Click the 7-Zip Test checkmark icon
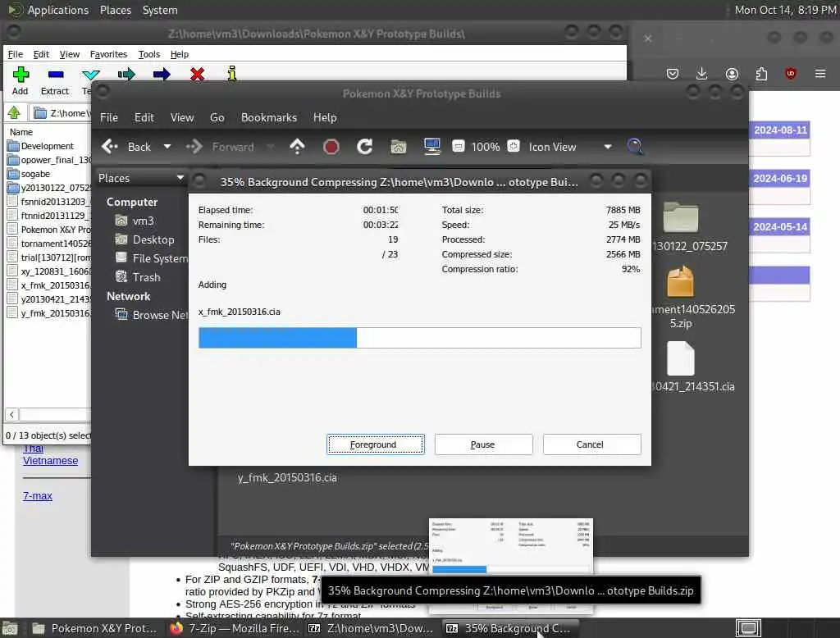 [90, 74]
